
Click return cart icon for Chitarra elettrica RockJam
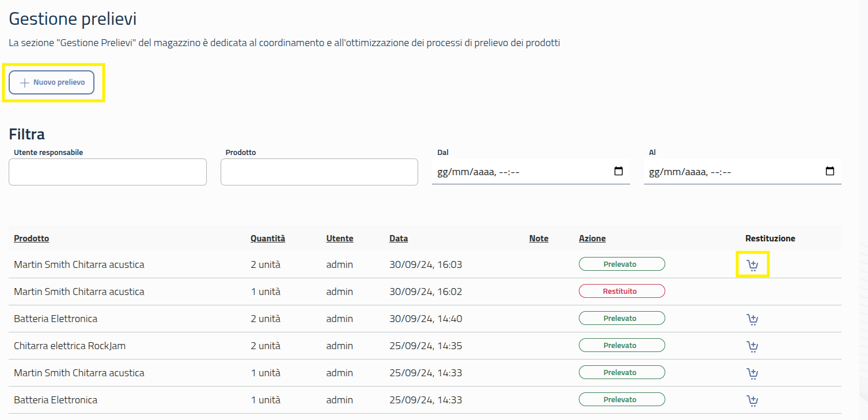[752, 346]
